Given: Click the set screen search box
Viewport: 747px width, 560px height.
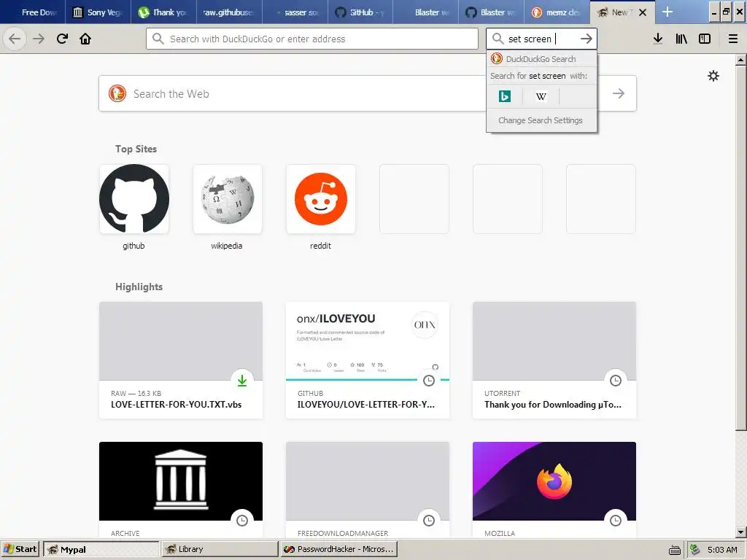Looking at the screenshot, I should (x=542, y=39).
